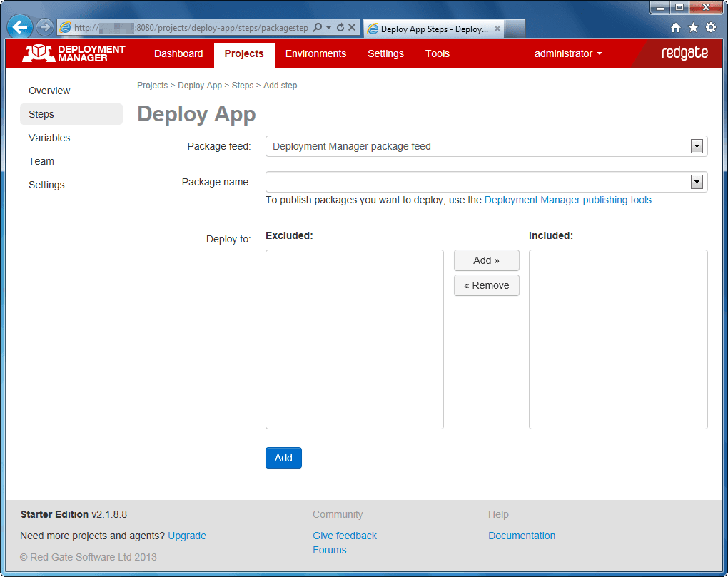Open the Environments tab
This screenshot has height=577, width=728.
point(315,53)
